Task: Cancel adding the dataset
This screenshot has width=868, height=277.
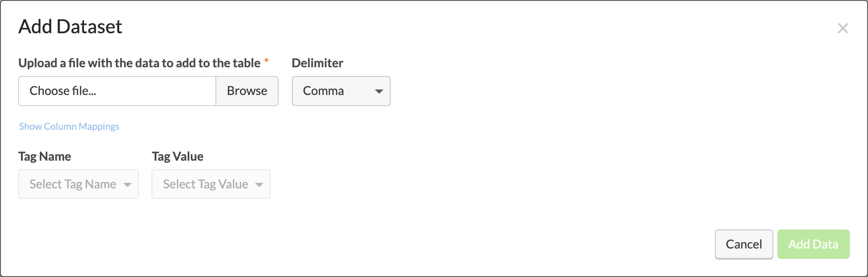Action: [743, 244]
